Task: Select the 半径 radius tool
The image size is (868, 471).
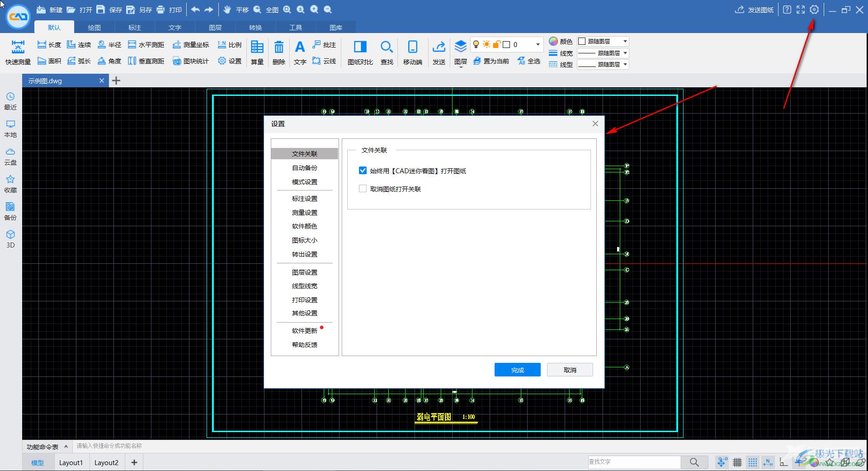Action: 109,44
